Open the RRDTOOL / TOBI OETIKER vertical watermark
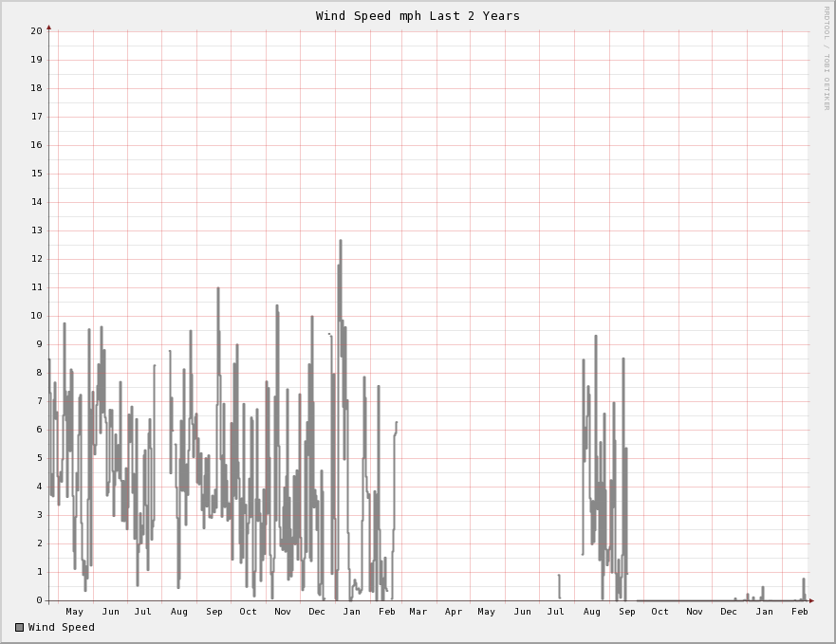836x644 pixels. (826, 57)
